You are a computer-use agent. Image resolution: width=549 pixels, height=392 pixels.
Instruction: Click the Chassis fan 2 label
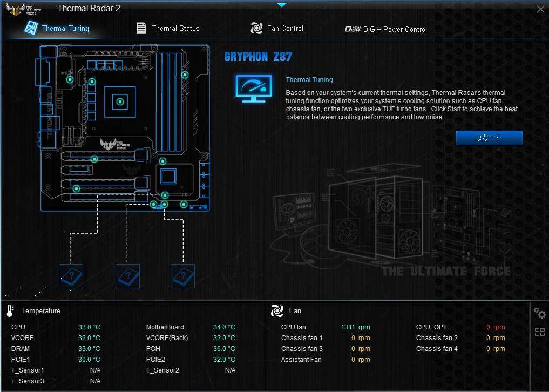coord(437,338)
